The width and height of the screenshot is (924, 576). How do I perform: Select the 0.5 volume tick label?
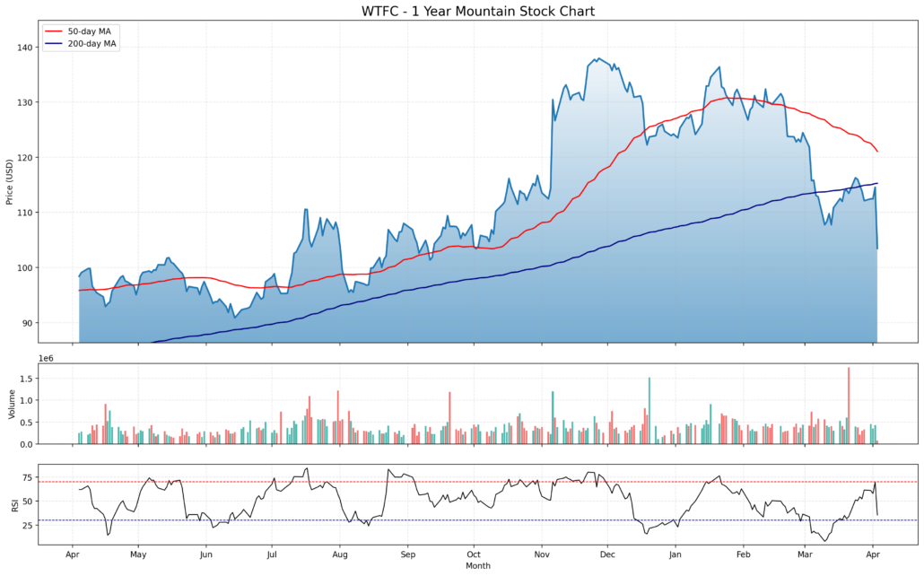coord(27,422)
